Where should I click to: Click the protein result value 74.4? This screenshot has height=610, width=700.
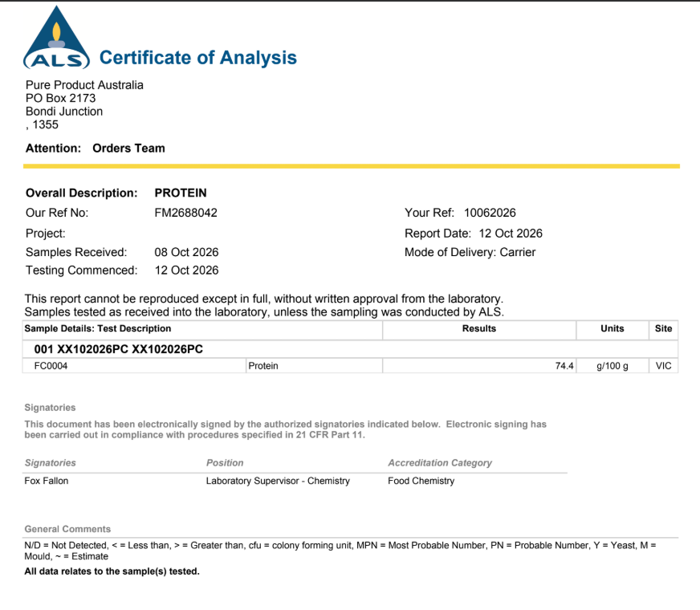[564, 366]
